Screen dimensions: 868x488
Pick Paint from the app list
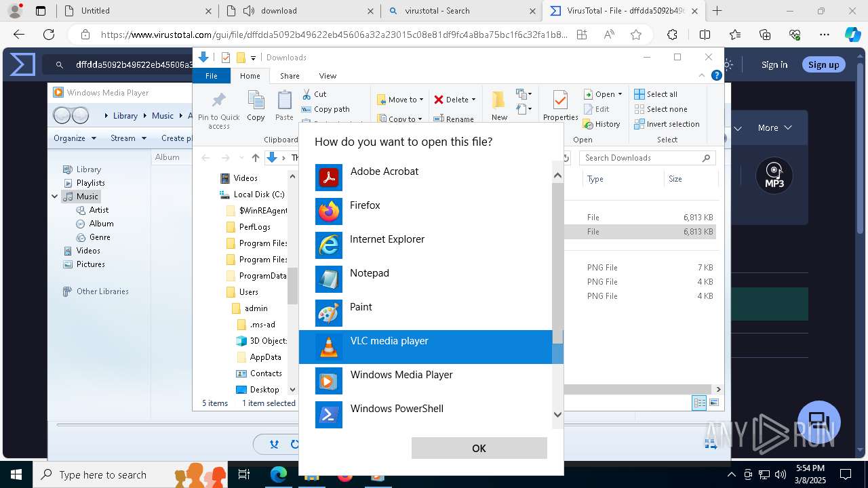pyautogui.click(x=426, y=313)
